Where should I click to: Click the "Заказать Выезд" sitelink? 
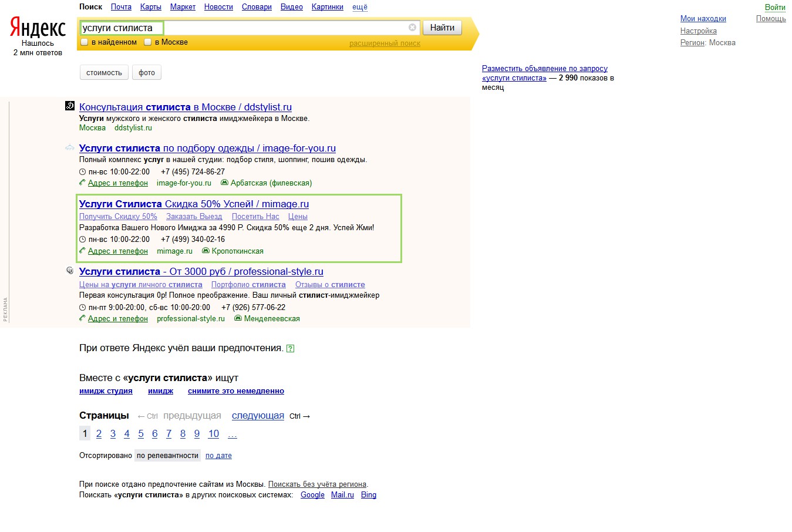point(194,217)
